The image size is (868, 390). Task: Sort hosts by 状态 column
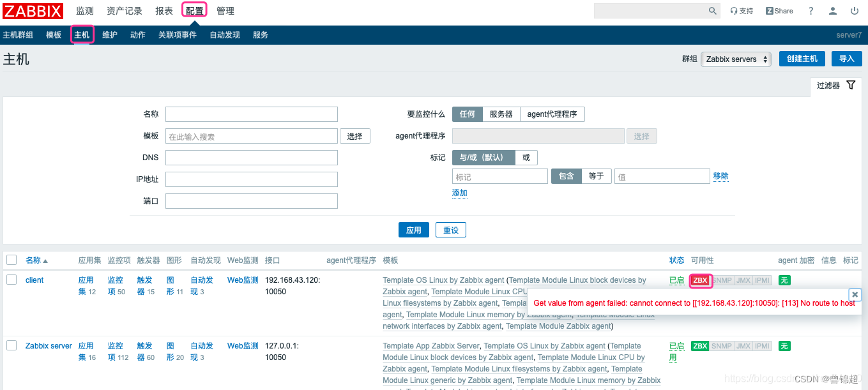coord(676,260)
